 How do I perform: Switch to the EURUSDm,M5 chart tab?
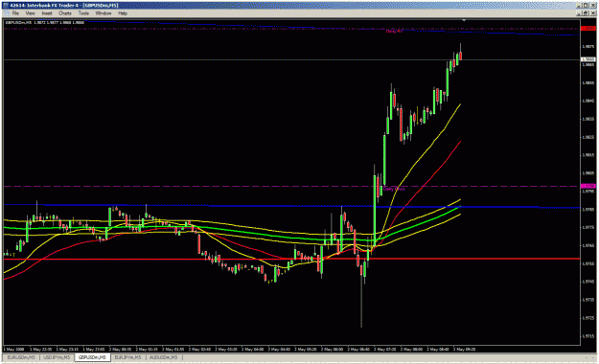click(21, 357)
